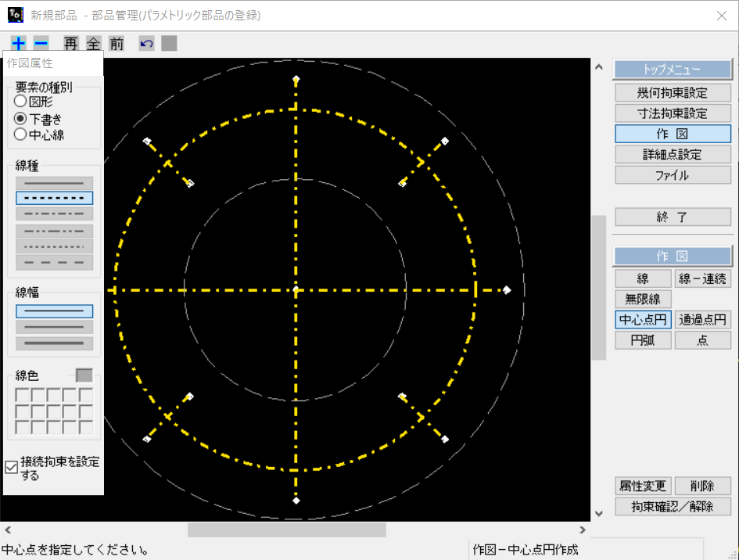Click the 作図属性 panel title

tap(30, 63)
